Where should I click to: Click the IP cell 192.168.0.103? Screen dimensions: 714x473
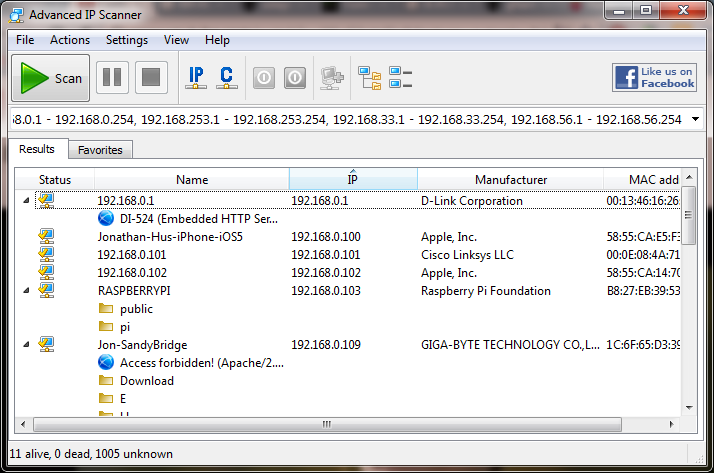(x=326, y=291)
